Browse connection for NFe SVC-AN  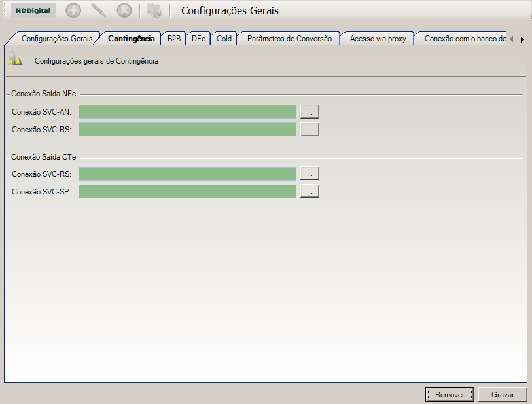[x=310, y=112]
